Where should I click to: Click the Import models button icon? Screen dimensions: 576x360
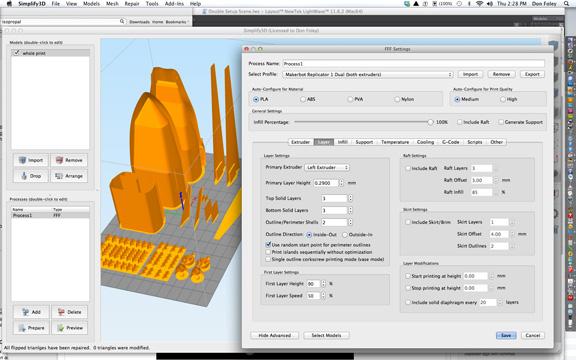[x=31, y=160]
